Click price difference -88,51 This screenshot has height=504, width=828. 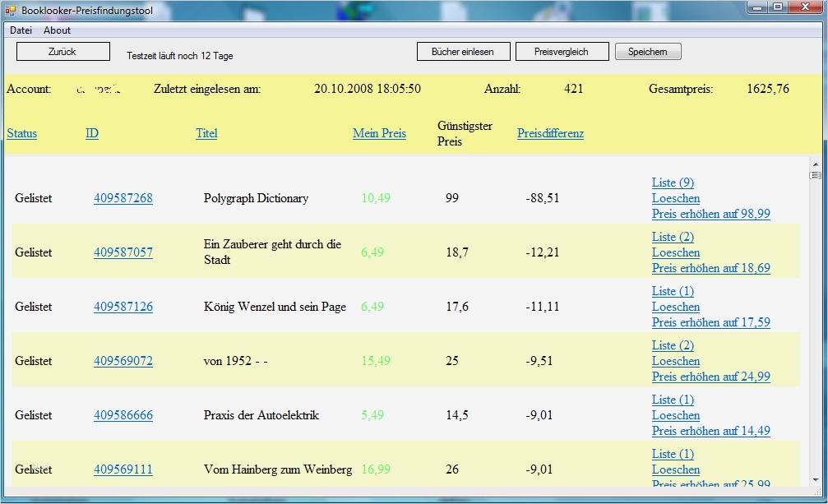point(543,198)
